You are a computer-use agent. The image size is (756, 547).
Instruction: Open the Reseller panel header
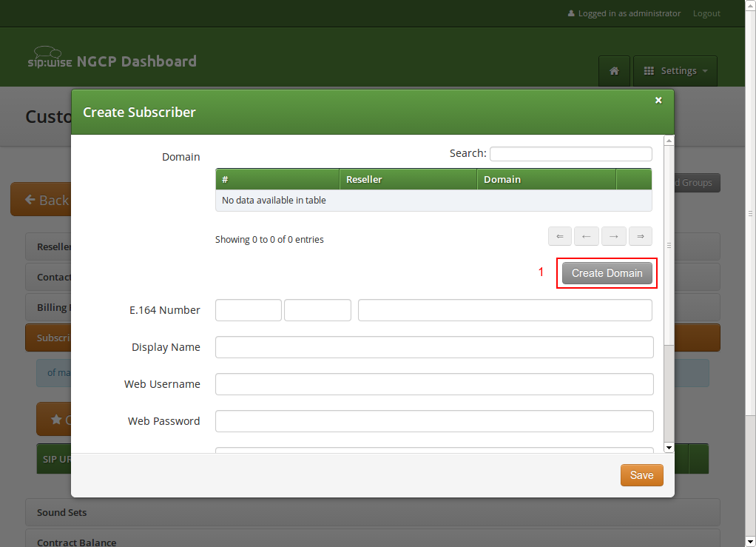pyautogui.click(x=52, y=246)
